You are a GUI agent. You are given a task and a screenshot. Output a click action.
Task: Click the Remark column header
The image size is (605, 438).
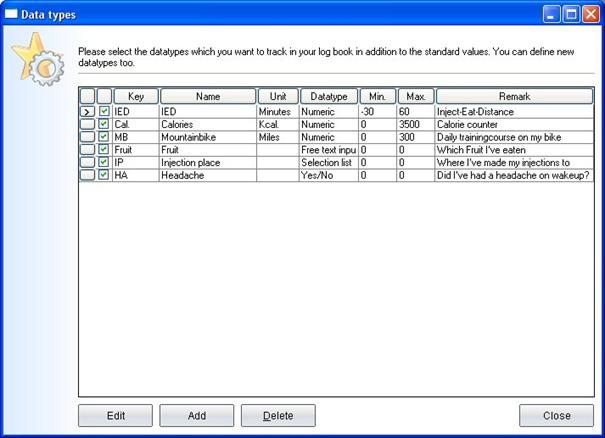coord(514,97)
